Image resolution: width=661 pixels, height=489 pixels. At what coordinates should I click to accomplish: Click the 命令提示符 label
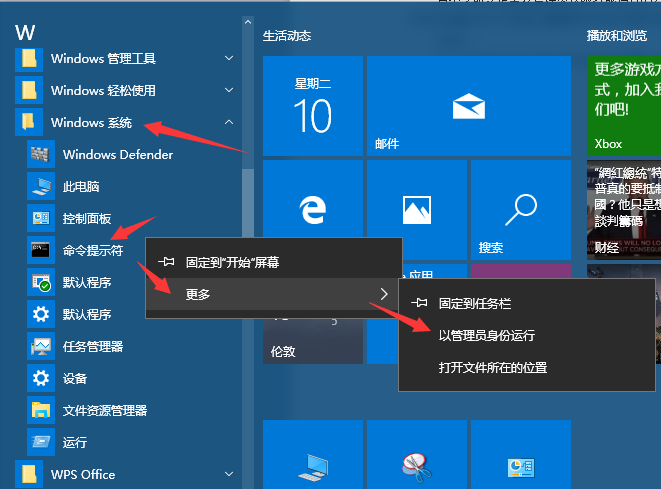[93, 250]
